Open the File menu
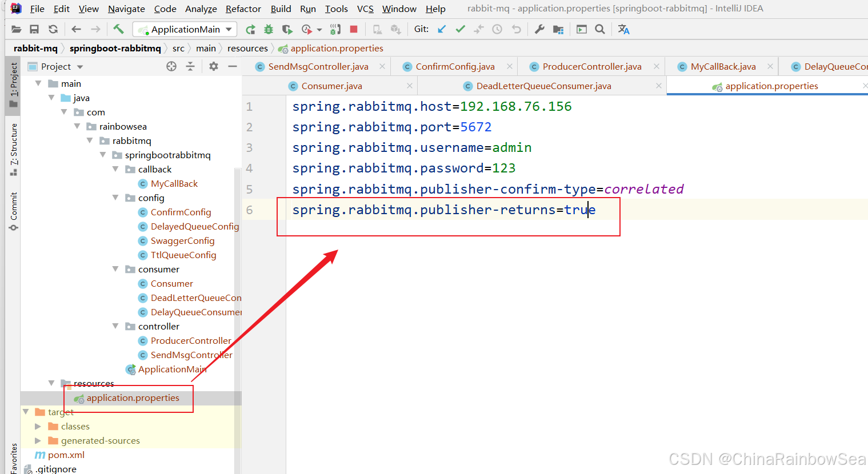The width and height of the screenshot is (868, 474). point(37,9)
